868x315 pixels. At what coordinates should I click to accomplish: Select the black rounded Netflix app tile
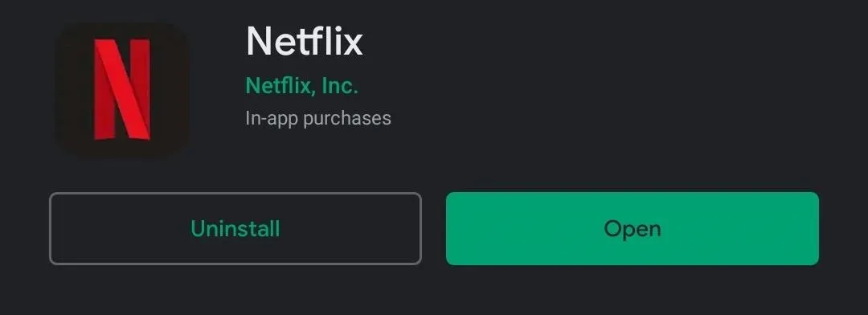122,89
